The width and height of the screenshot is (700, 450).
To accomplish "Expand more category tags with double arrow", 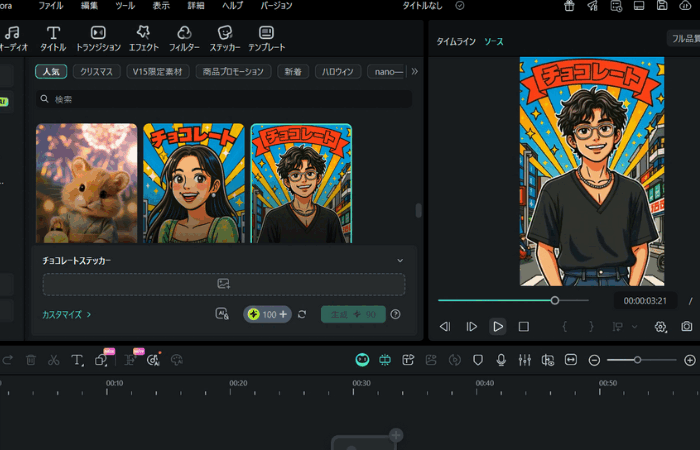I will tap(415, 71).
